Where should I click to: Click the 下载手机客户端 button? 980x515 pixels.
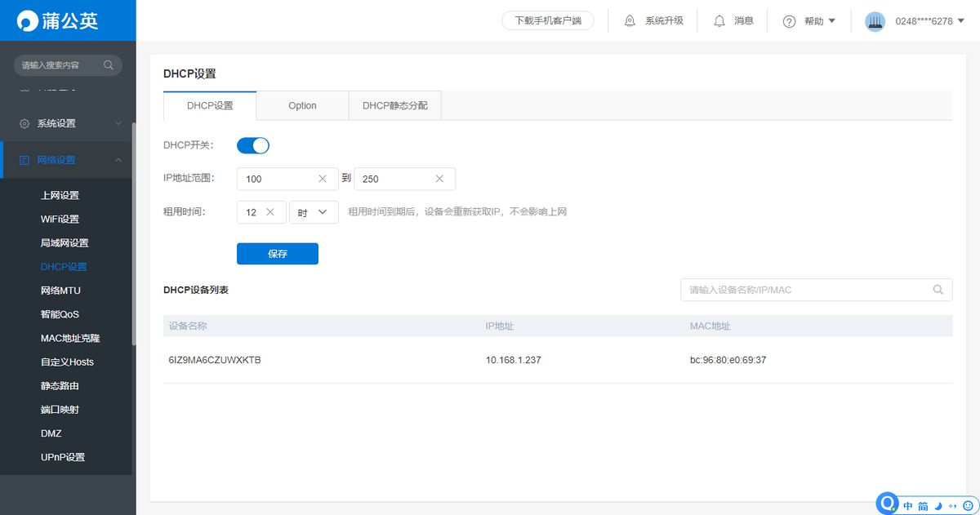point(548,21)
